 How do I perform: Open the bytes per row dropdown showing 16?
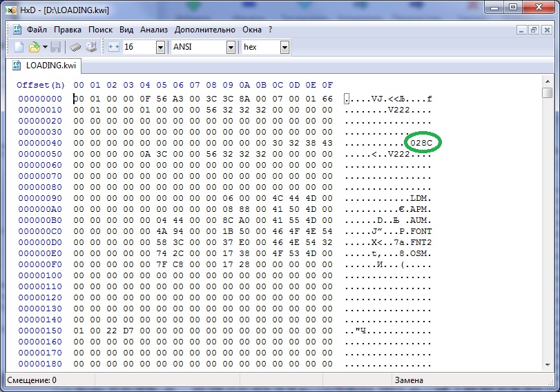coord(160,47)
